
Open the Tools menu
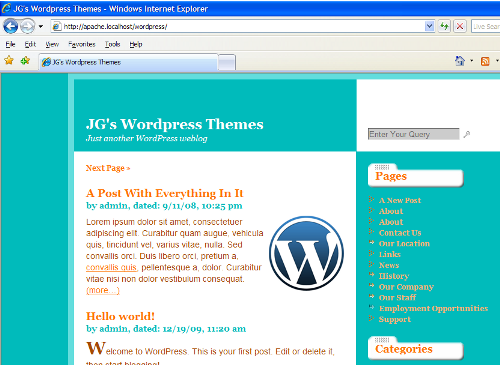click(112, 44)
